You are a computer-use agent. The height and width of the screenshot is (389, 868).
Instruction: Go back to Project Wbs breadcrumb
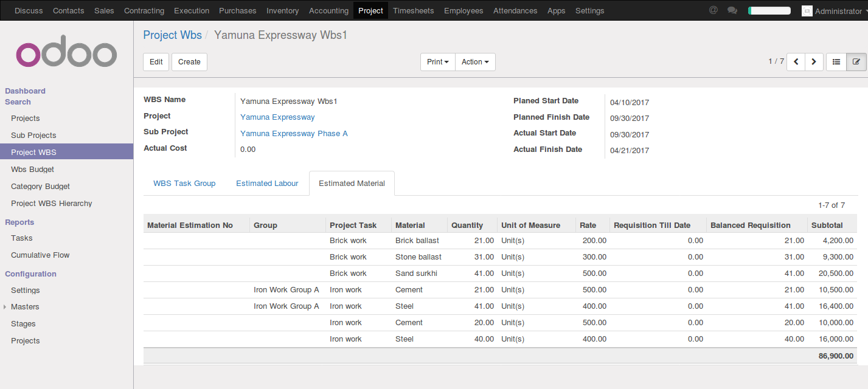(x=172, y=35)
